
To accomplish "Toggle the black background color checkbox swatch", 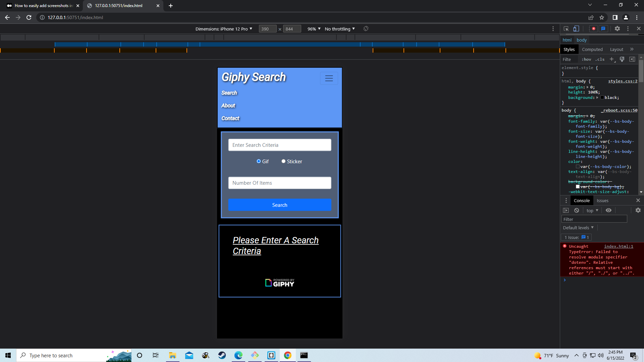I will (x=603, y=98).
